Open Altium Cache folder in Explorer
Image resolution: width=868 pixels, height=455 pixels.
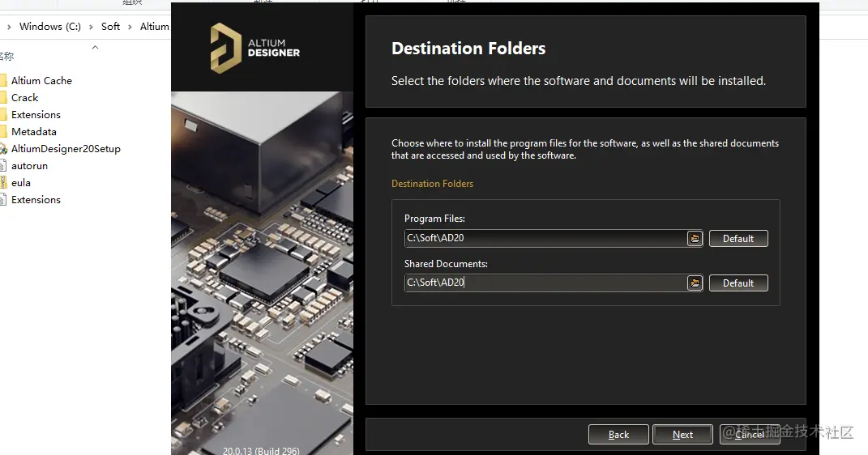[x=41, y=81]
